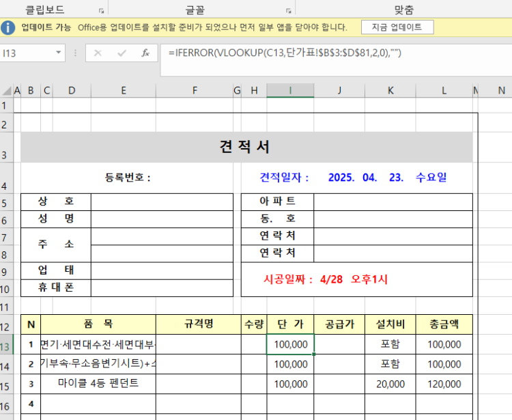Viewport: 512px width, 420px height.
Task: Click the 마이클 4등 펜던트 item cell
Action: 98,384
